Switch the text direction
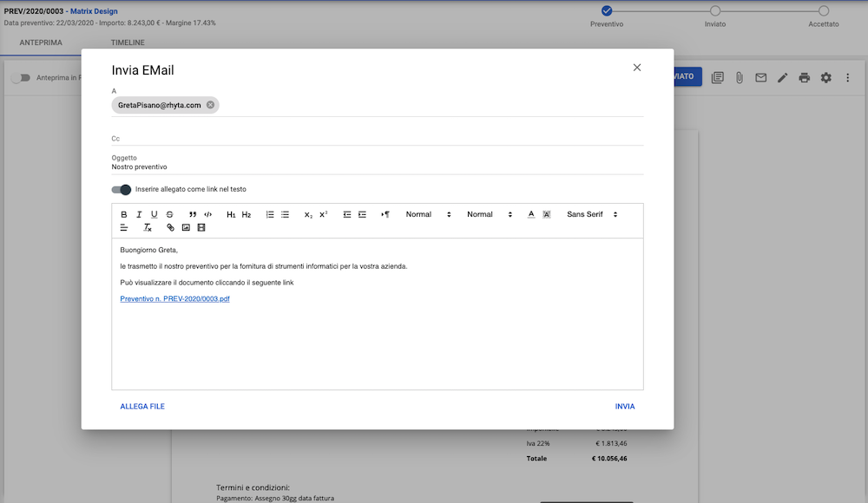The height and width of the screenshot is (503, 868). tap(385, 215)
